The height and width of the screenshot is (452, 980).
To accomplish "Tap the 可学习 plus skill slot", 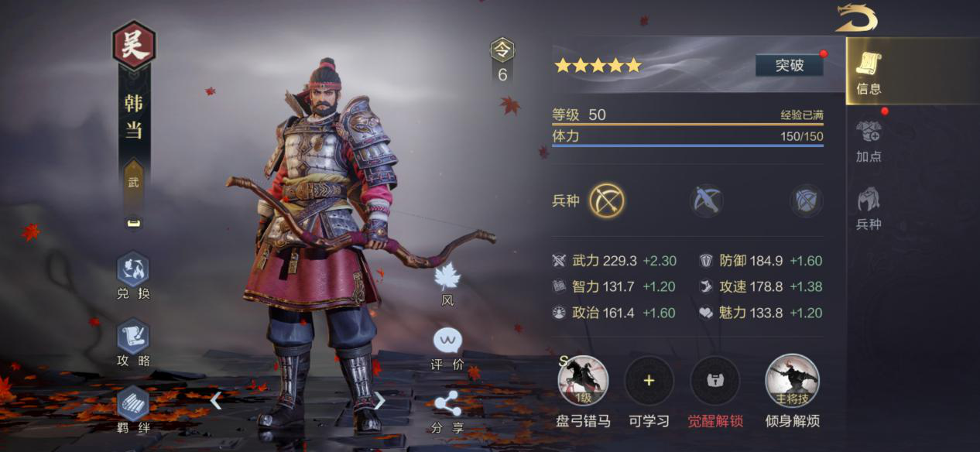I will click(649, 381).
